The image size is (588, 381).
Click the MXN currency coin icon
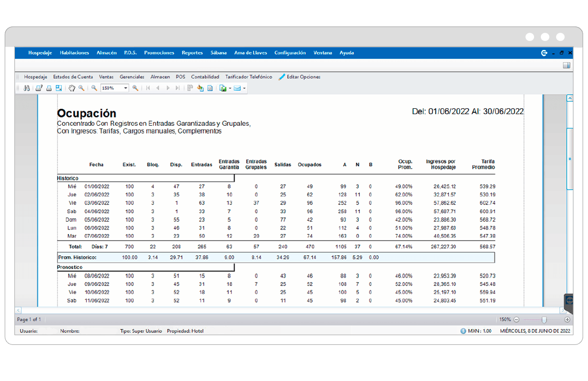coord(463,331)
